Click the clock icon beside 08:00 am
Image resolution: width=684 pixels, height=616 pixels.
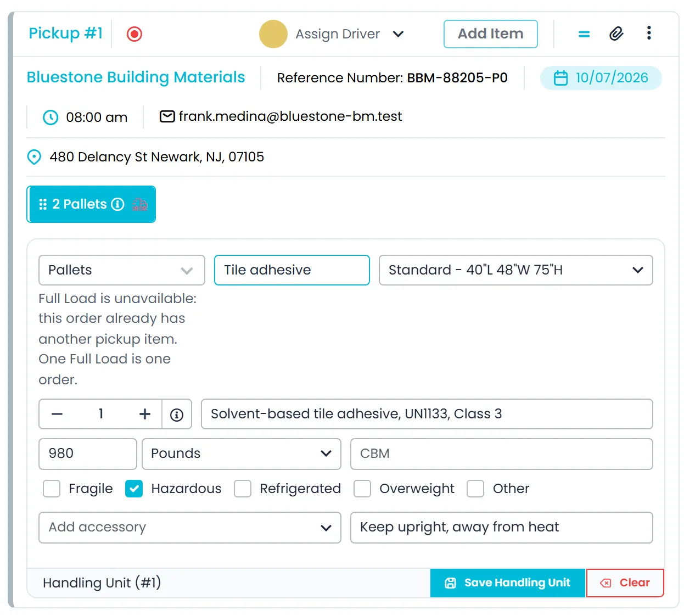[51, 117]
